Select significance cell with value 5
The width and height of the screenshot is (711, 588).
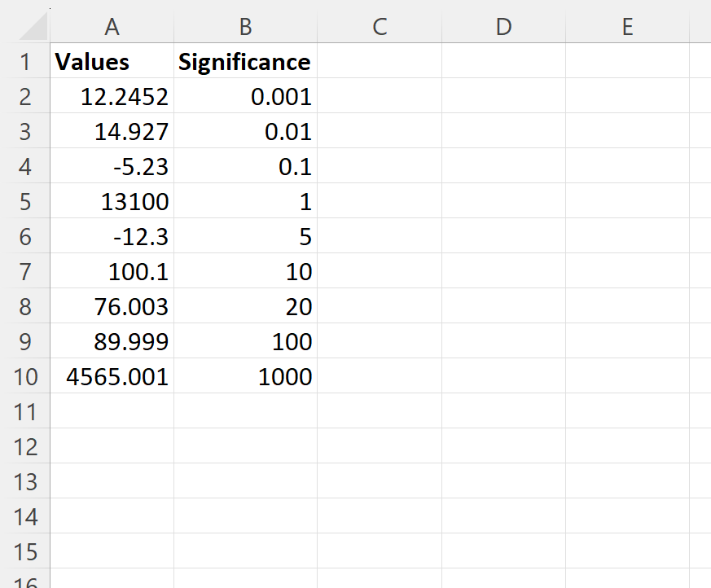(245, 235)
